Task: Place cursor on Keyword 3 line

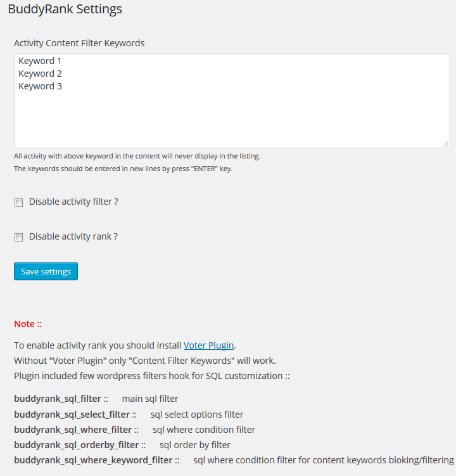Action: (x=40, y=87)
